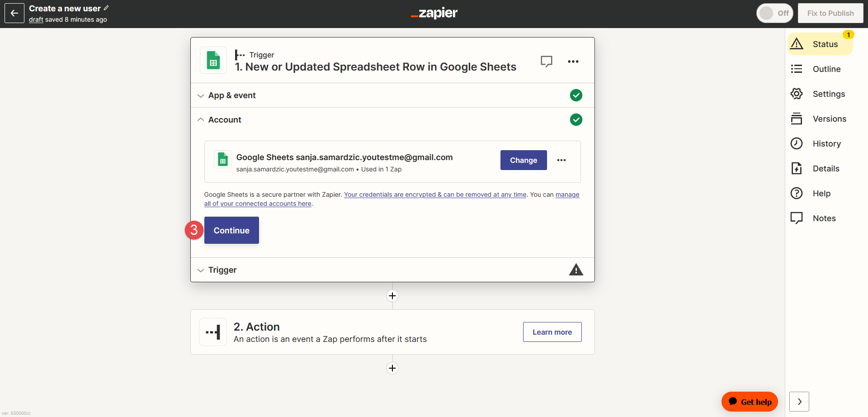This screenshot has width=868, height=417.
Task: Click the Settings gear icon
Action: [797, 94]
